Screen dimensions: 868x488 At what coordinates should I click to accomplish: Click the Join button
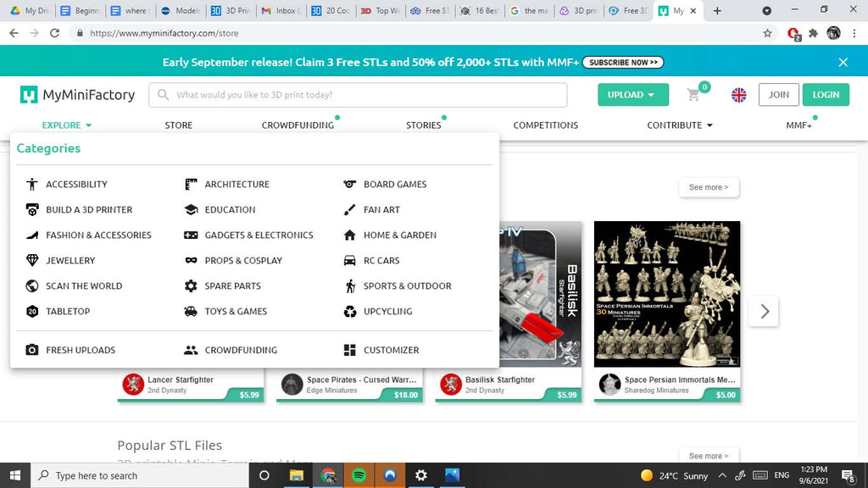click(x=778, y=95)
